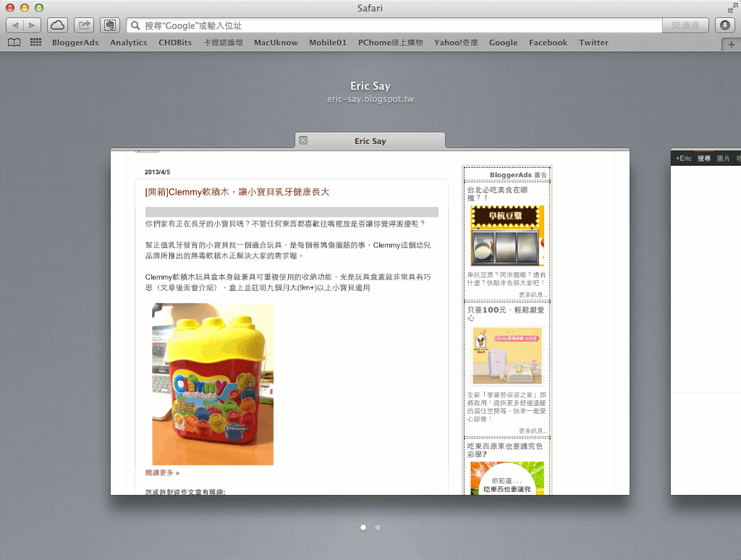Screen dimensions: 741x560
Task: Click 圖片 in the second tab's Google bar
Action: (x=723, y=158)
